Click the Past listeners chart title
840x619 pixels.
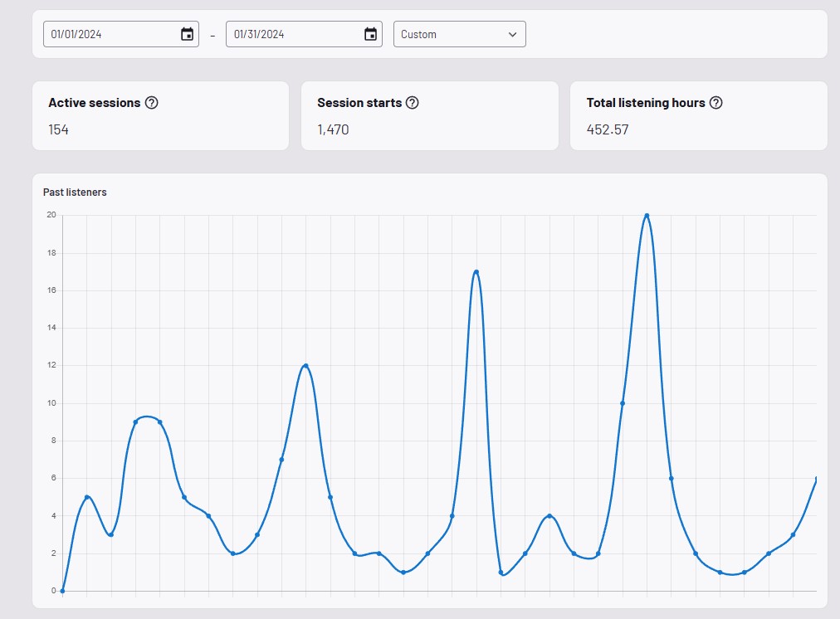[75, 193]
